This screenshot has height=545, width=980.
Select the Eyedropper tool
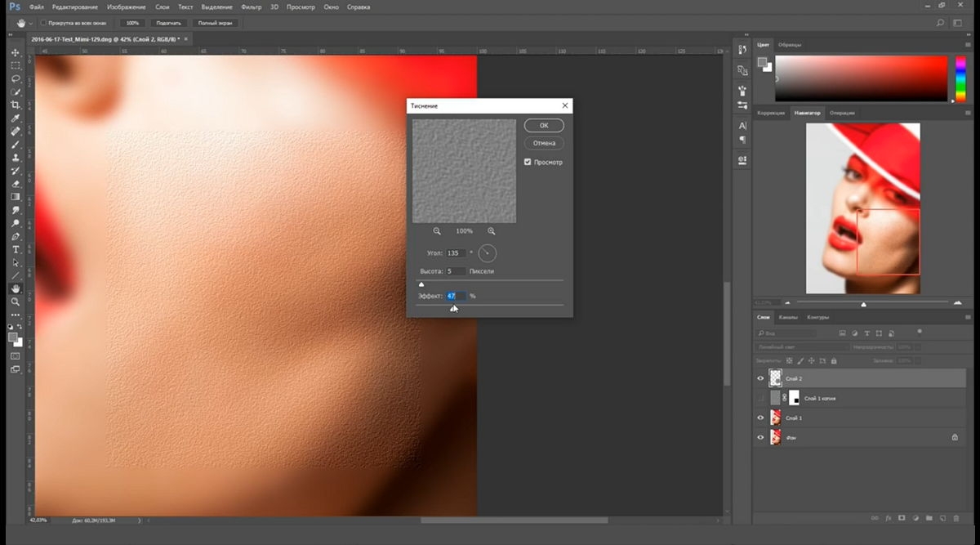coord(16,118)
